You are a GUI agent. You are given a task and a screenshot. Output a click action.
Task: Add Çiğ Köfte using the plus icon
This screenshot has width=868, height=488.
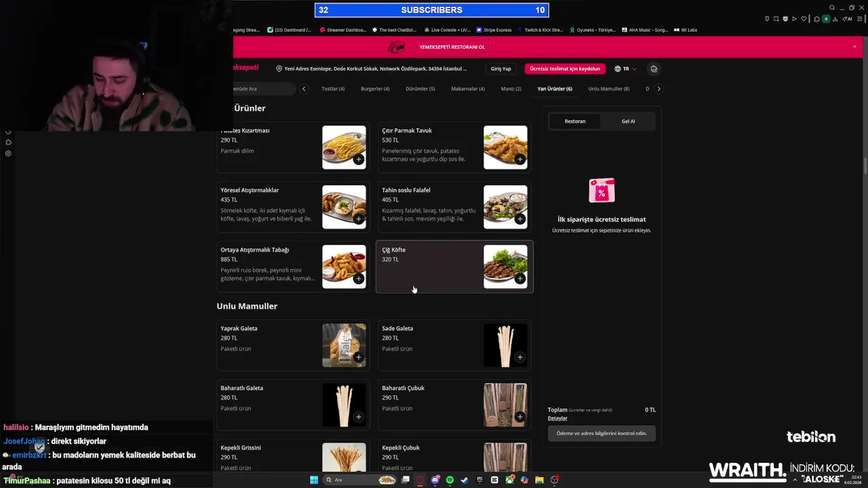click(x=519, y=279)
